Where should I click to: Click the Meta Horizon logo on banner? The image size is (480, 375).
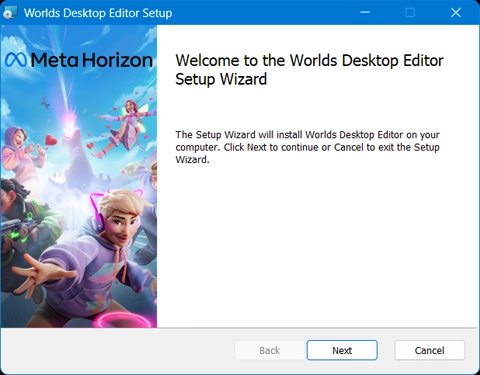(x=79, y=60)
